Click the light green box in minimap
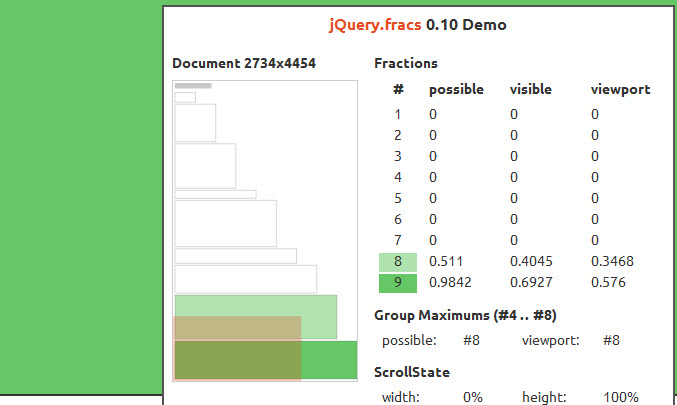This screenshot has height=405, width=677. [256, 317]
